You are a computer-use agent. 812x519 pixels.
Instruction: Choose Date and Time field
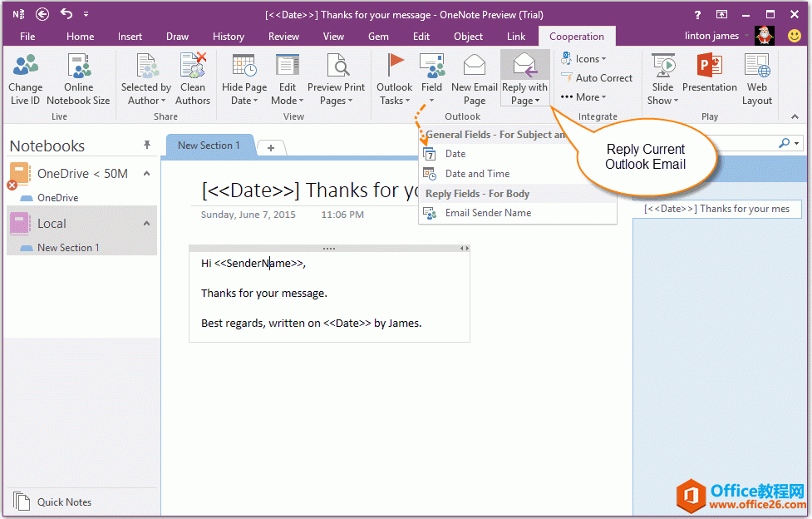click(x=517, y=174)
